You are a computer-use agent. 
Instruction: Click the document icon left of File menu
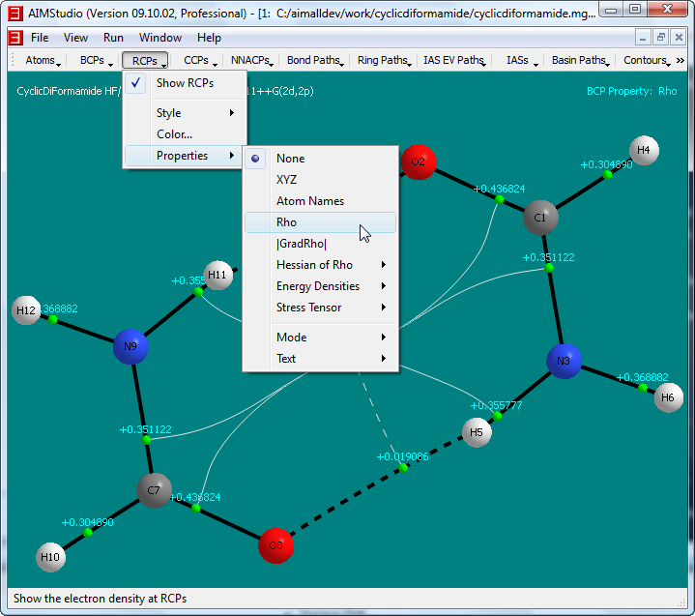[15, 38]
